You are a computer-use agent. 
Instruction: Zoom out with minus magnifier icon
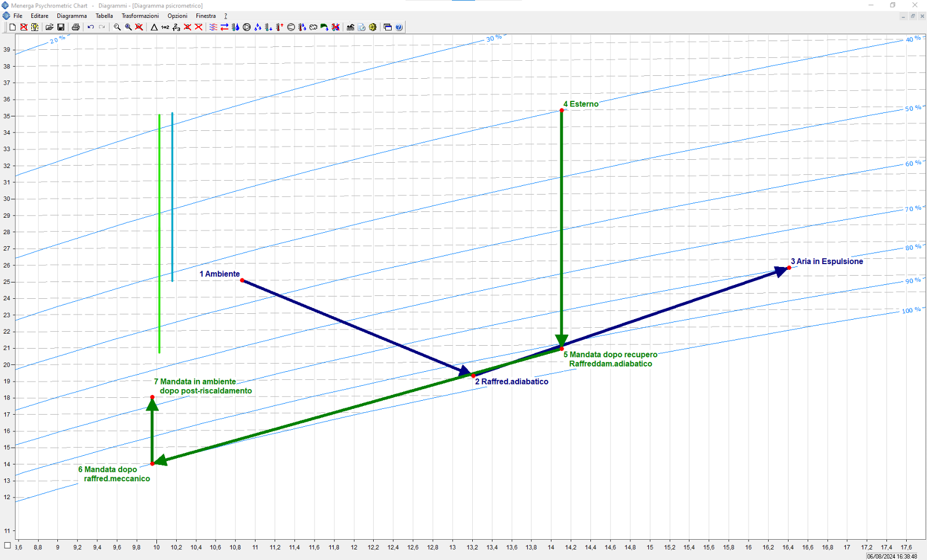(x=117, y=27)
